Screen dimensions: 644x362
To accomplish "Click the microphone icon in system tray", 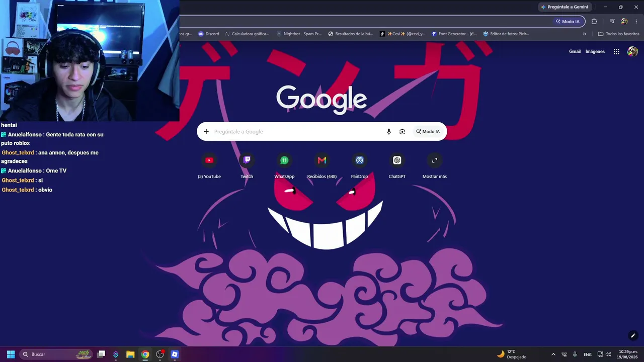I will (x=575, y=354).
